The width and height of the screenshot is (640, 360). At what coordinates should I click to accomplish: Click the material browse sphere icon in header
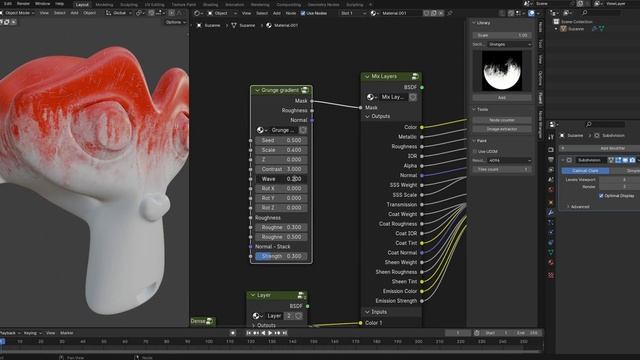coord(374,13)
